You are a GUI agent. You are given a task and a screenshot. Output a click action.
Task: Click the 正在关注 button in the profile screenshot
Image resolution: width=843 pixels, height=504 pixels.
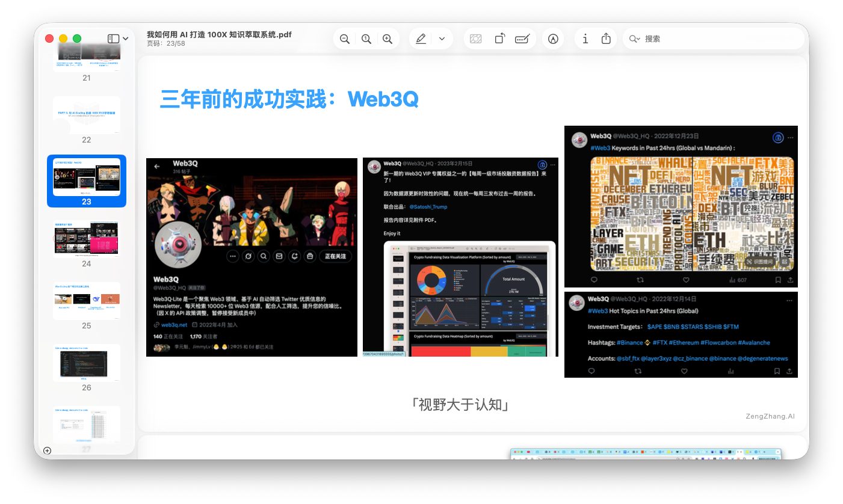[x=336, y=256]
